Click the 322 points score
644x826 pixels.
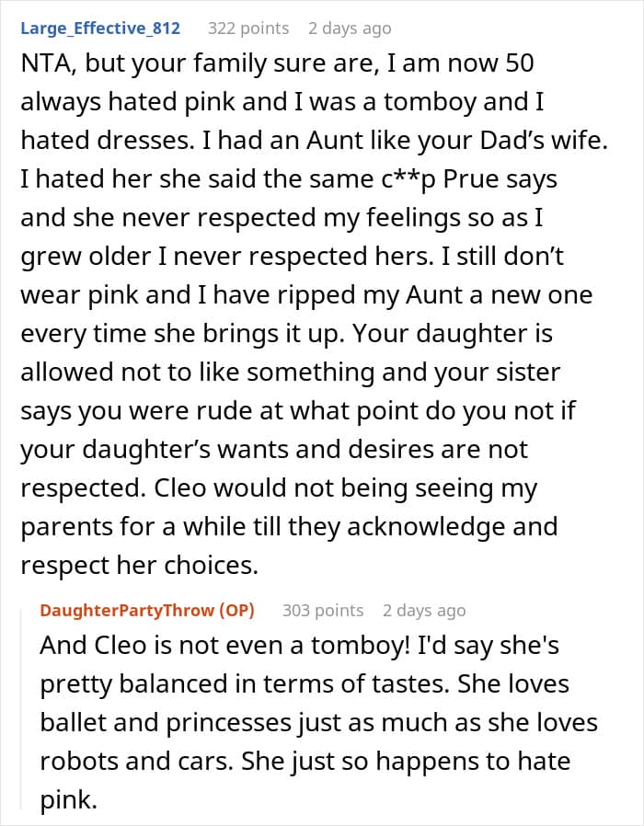tap(248, 29)
